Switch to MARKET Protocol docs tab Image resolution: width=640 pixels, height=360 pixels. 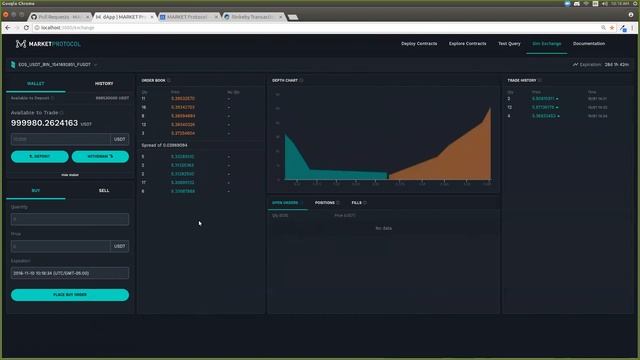[x=189, y=17]
